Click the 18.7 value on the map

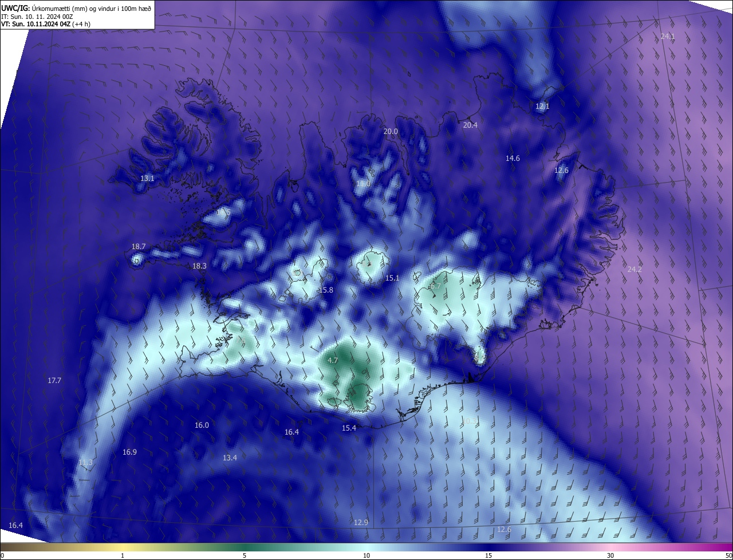[x=139, y=246]
